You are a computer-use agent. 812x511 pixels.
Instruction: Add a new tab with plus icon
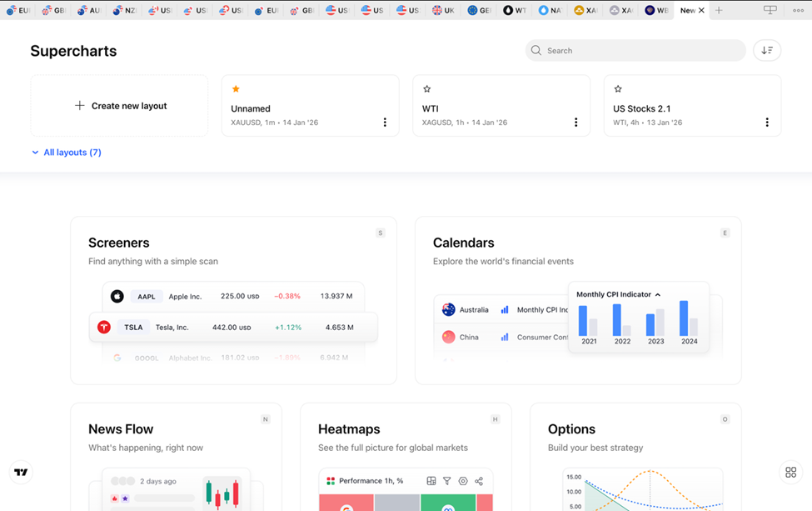click(719, 10)
